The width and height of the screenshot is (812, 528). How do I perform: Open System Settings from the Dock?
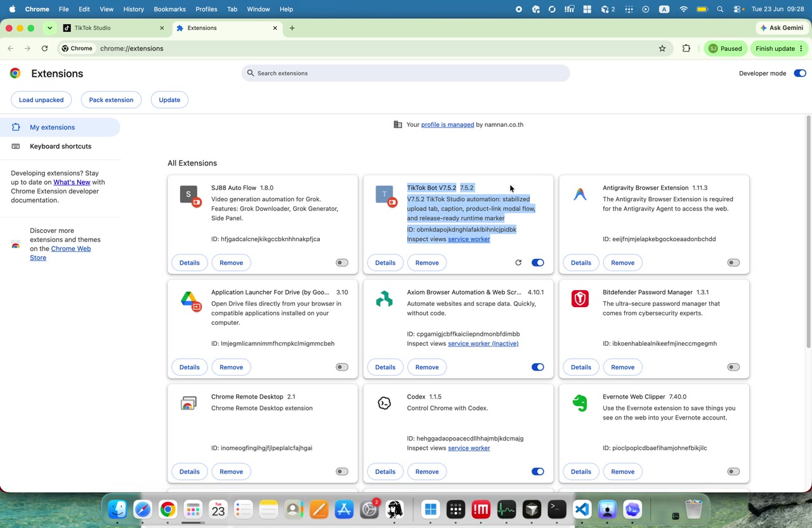(369, 509)
